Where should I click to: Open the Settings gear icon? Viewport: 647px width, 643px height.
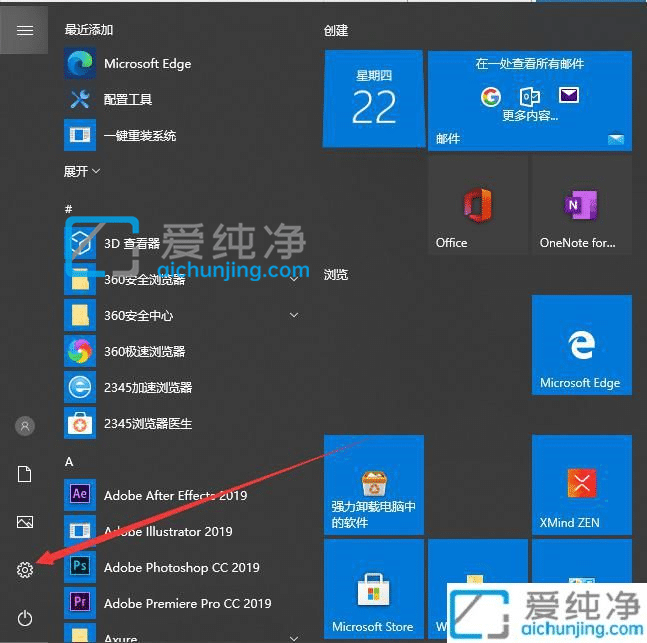point(25,570)
